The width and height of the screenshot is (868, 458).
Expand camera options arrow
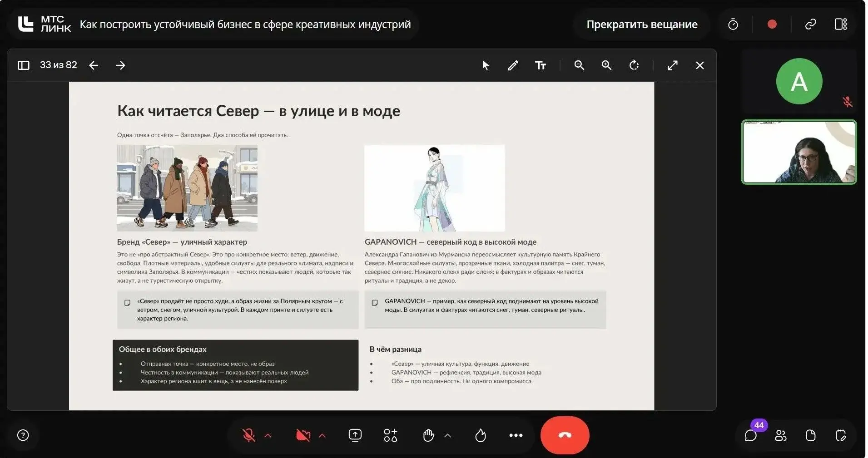(322, 436)
